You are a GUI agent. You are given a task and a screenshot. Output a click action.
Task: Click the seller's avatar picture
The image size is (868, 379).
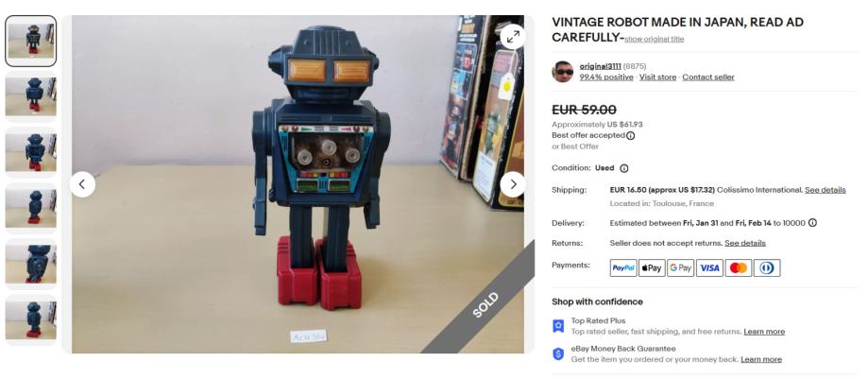coord(562,72)
